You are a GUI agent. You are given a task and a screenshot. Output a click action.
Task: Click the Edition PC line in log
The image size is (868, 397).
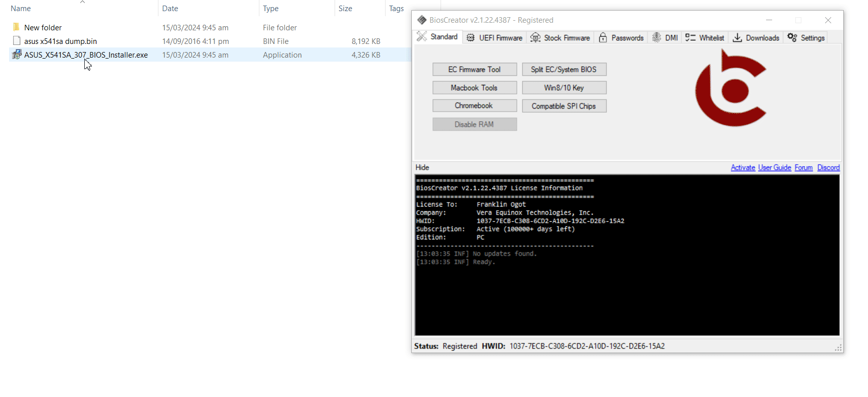[x=450, y=237]
